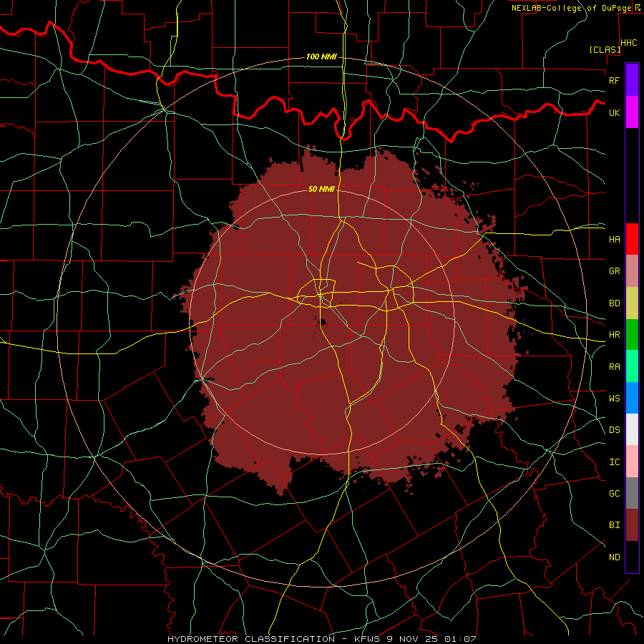Click the HR green legend swatch
Viewport: 644px width, 644px height.
pos(632,334)
